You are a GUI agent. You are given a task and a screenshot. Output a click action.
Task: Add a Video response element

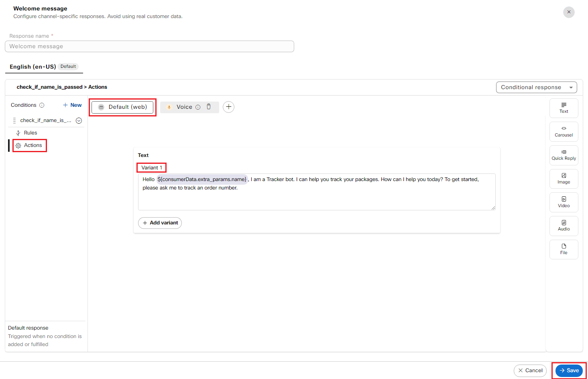click(564, 202)
